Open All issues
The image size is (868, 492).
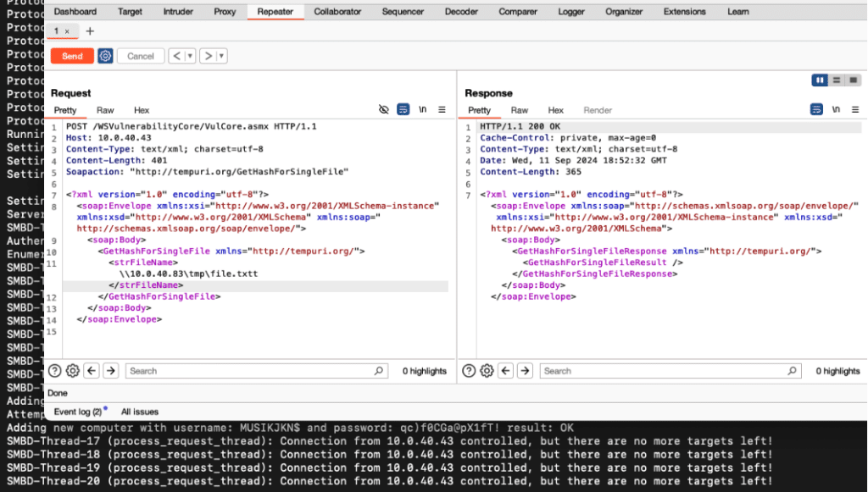tap(140, 412)
